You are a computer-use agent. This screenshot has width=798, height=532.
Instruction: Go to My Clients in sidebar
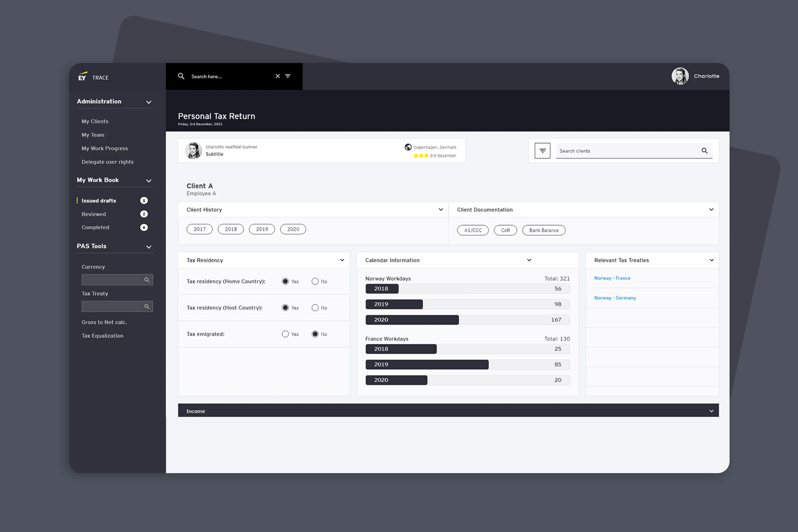95,121
